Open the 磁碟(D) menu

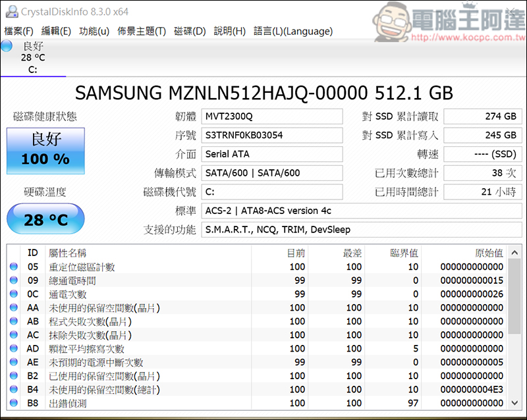[x=190, y=31]
